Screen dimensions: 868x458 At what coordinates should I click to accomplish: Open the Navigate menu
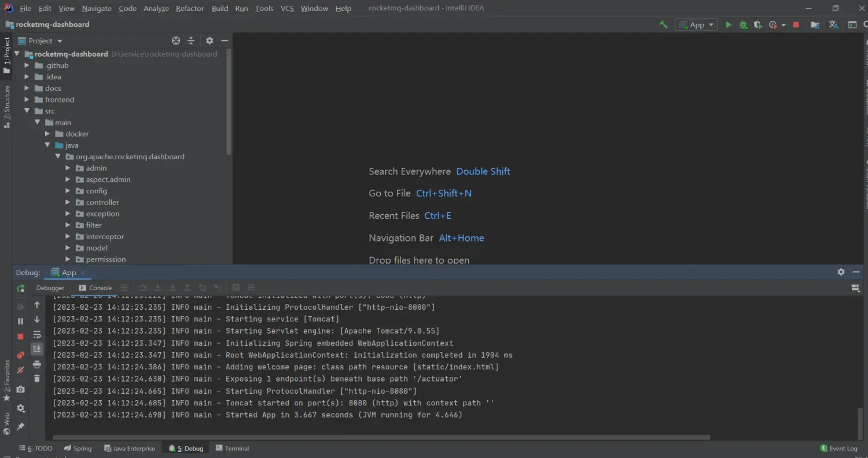coord(97,8)
